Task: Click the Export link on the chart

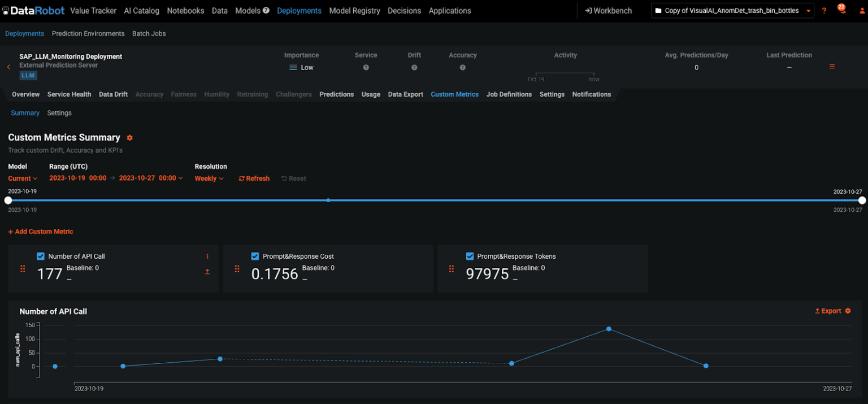Action: (831, 311)
